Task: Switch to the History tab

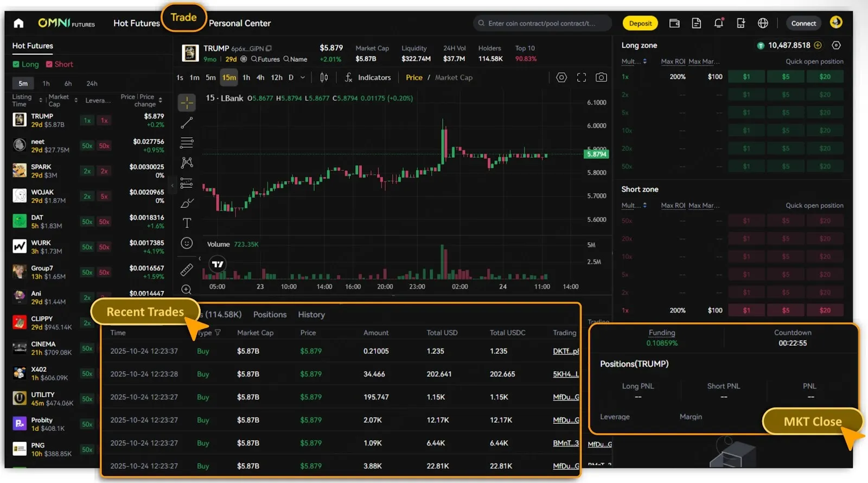Action: (x=311, y=315)
